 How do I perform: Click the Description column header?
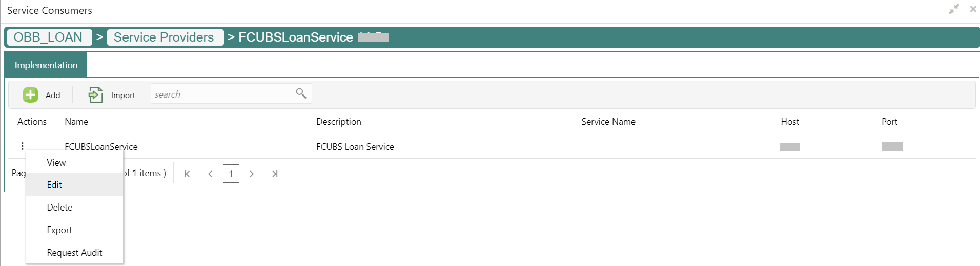(x=339, y=122)
